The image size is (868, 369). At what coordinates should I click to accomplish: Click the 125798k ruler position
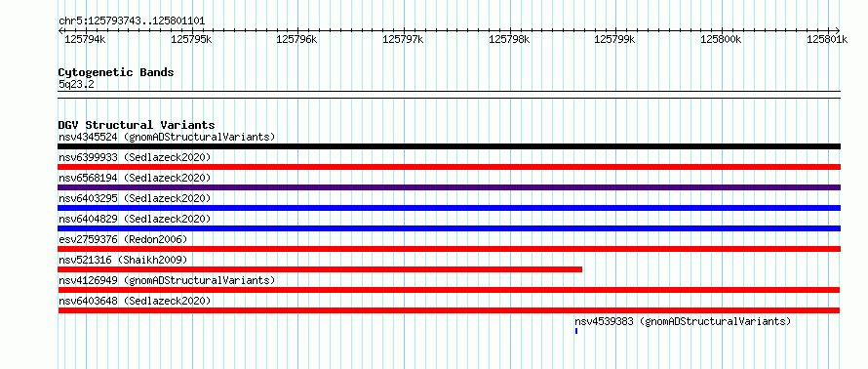(509, 39)
